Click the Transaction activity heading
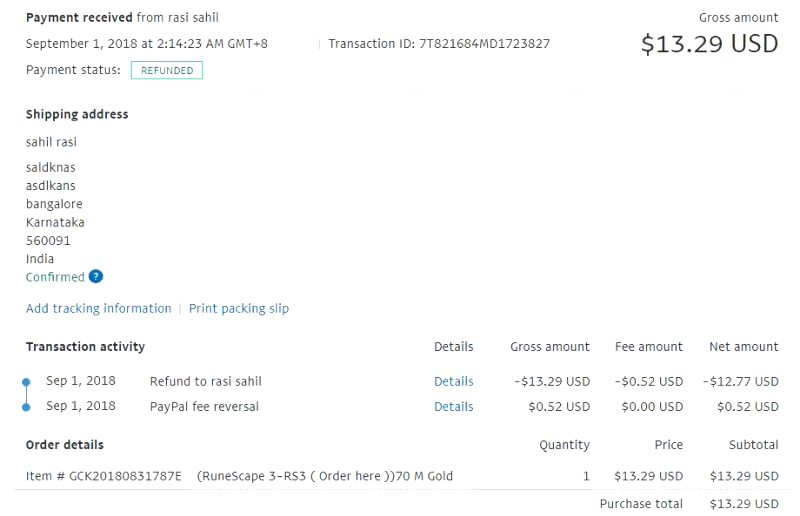Image resolution: width=800 pixels, height=516 pixels. (x=85, y=347)
